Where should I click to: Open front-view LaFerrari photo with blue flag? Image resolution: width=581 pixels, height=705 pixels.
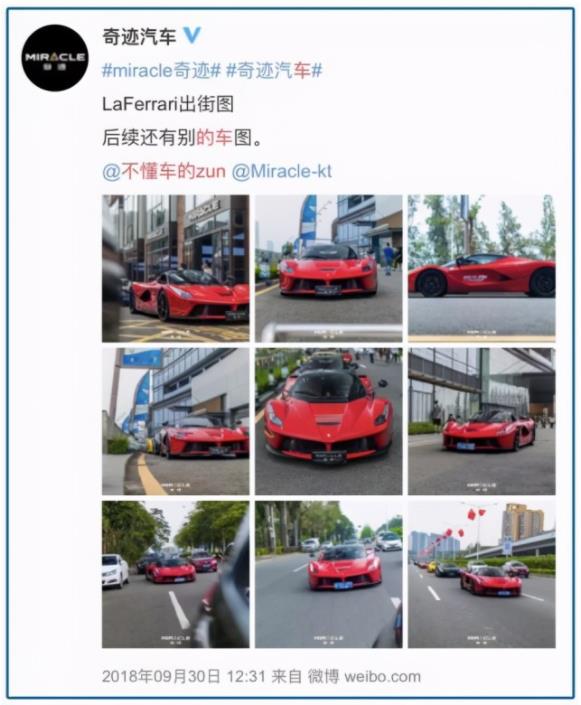(329, 268)
